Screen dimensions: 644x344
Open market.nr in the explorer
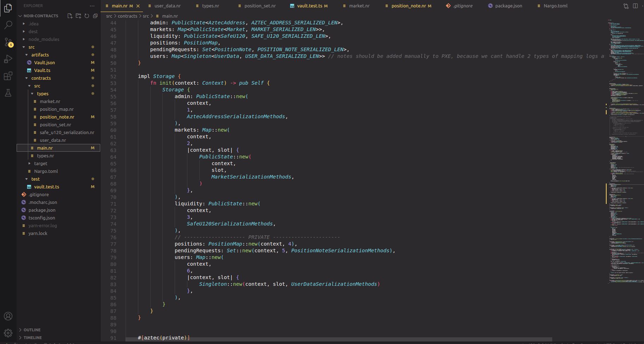click(x=50, y=101)
